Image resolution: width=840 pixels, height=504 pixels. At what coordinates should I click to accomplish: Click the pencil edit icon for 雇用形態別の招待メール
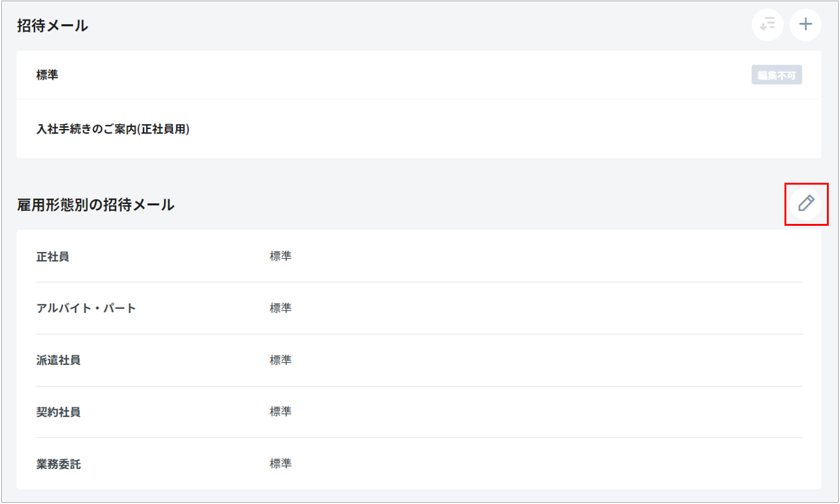pyautogui.click(x=806, y=203)
